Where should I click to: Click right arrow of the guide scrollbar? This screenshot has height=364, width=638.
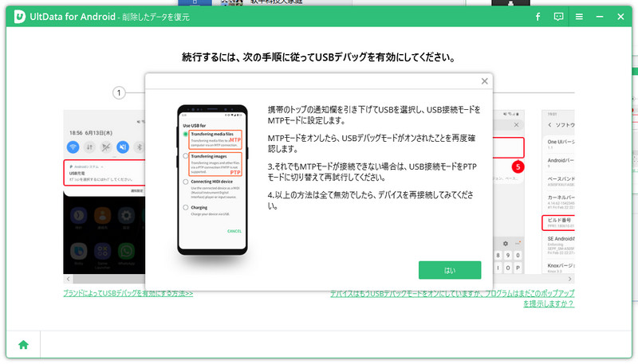pyautogui.click(x=569, y=279)
